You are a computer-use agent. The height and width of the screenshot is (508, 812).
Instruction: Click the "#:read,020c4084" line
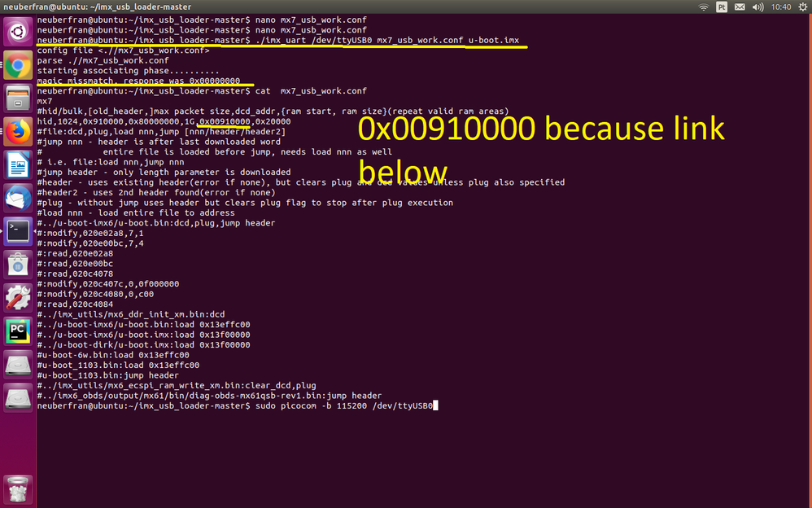tap(75, 304)
